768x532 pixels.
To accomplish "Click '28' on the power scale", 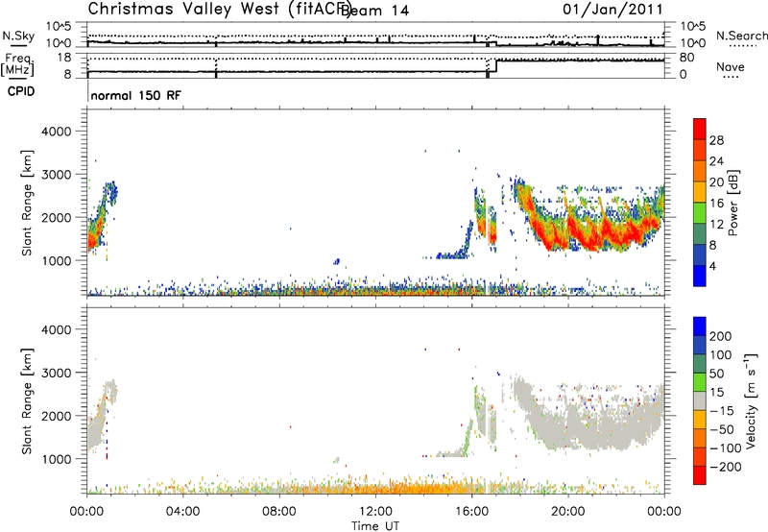I will pyautogui.click(x=716, y=140).
